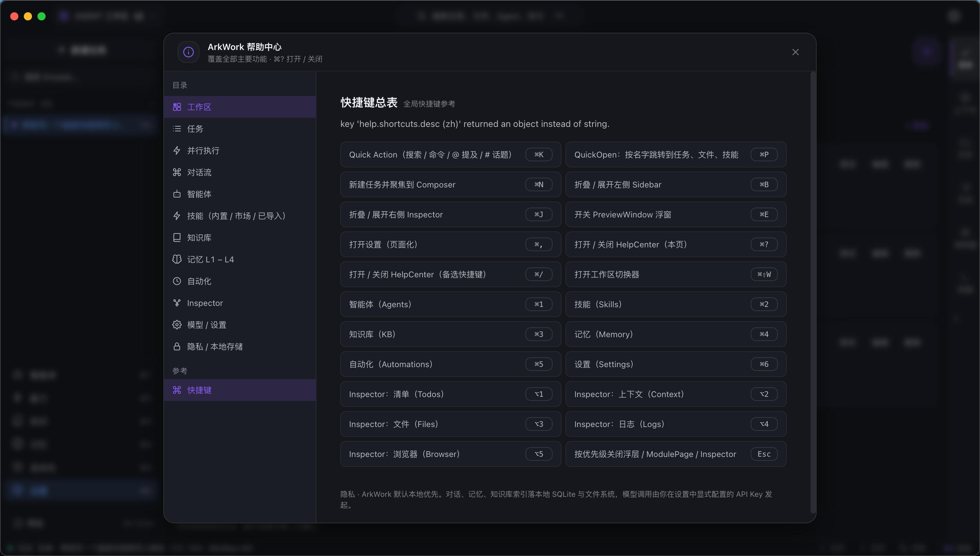The height and width of the screenshot is (556, 980).
Task: Click 开关 PreviewWindow 浮窗 row
Action: click(x=676, y=215)
